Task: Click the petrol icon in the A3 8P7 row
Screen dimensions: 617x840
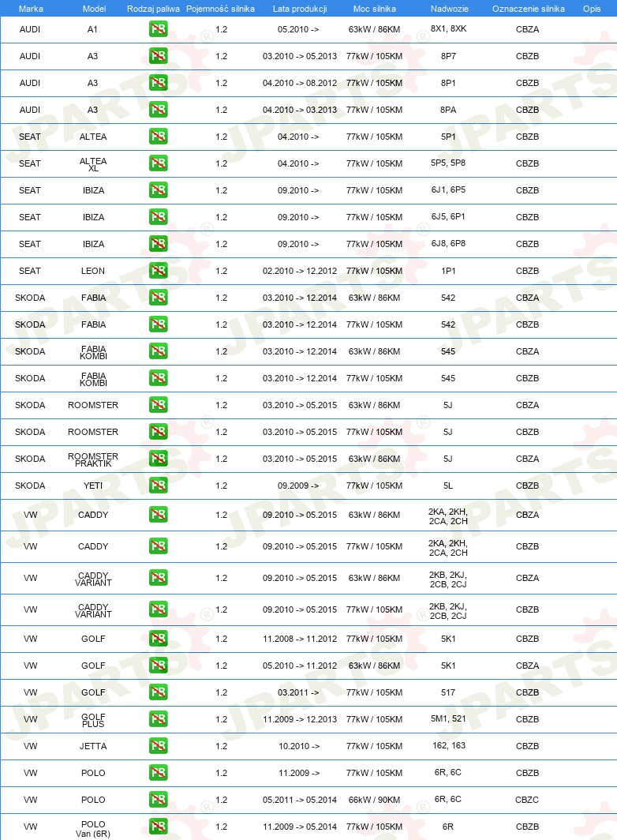Action: coord(158,56)
